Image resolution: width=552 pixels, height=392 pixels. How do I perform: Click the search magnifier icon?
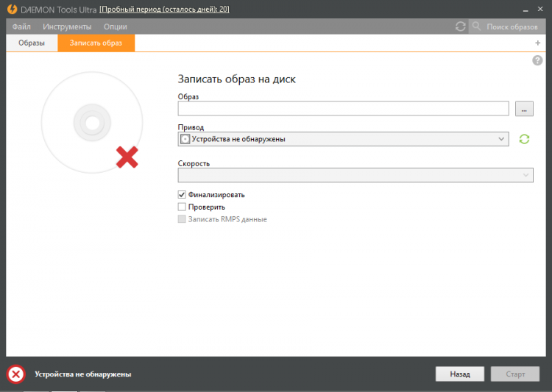point(476,26)
